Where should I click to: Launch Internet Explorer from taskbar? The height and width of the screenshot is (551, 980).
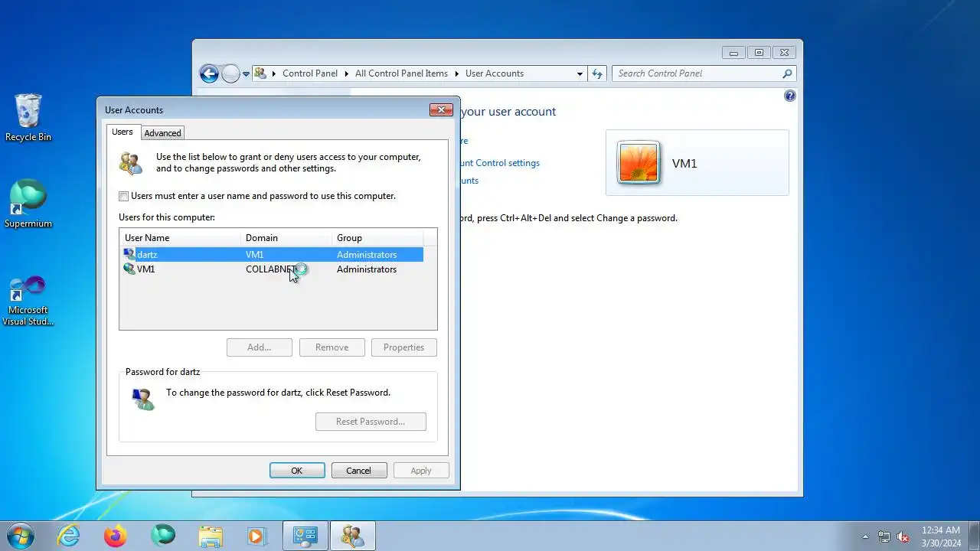click(69, 536)
